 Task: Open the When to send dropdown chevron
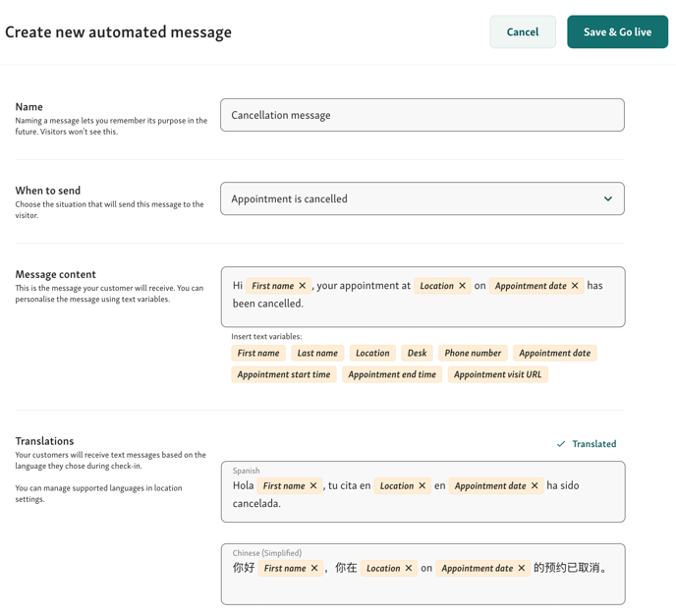[608, 198]
